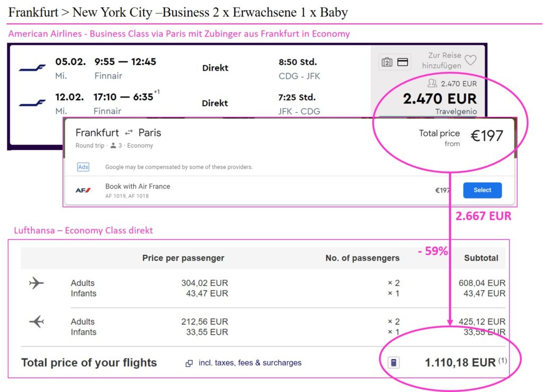This screenshot has height=392, width=543.
Task: Click the credit card payment icon
Action: click(x=402, y=62)
